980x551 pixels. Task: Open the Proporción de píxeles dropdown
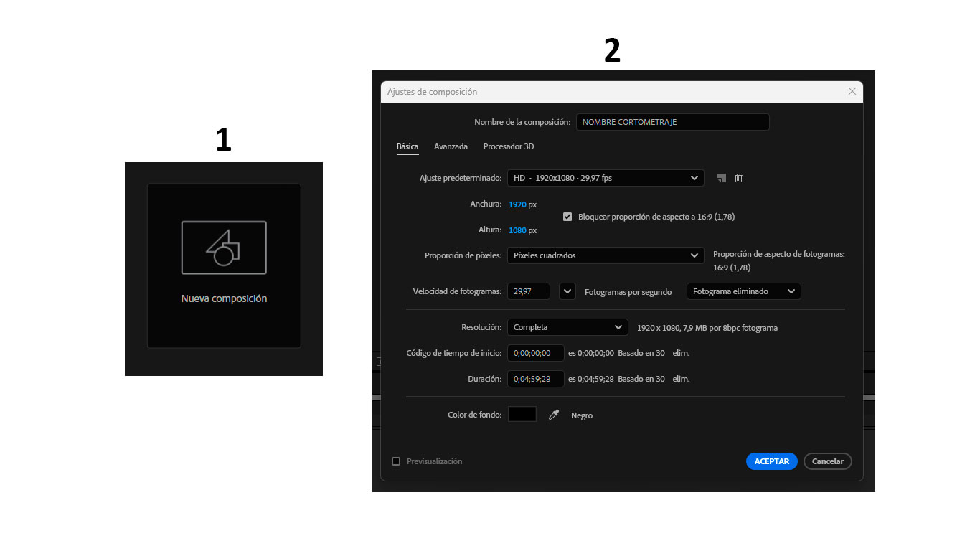[606, 255]
